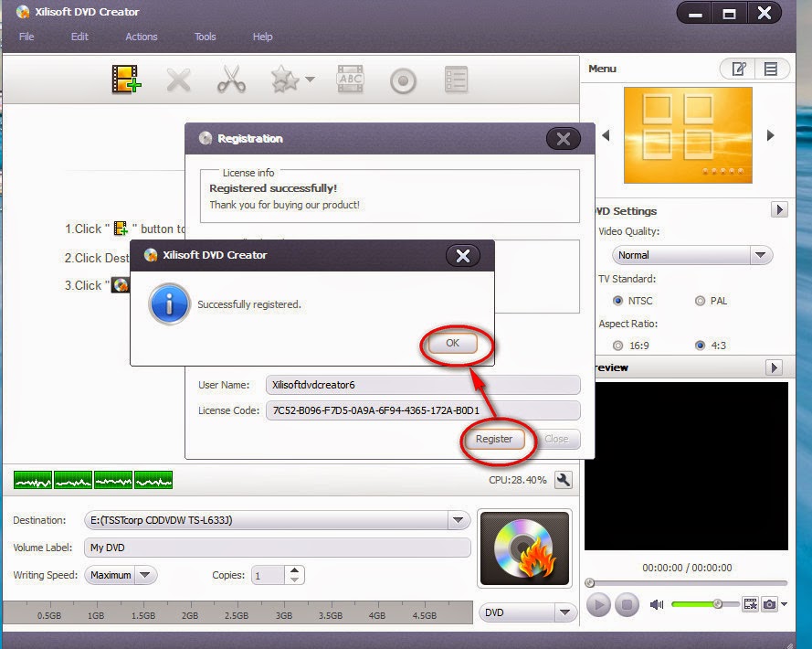Click the Volume Label field
The height and width of the screenshot is (649, 812).
(278, 548)
